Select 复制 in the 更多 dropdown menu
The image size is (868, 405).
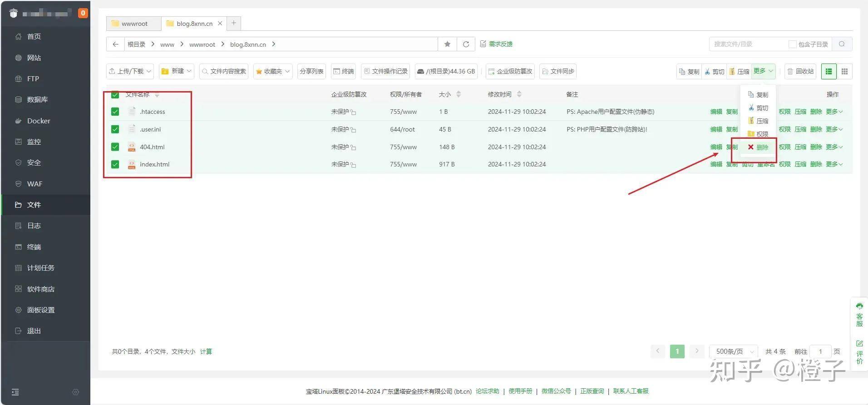[x=758, y=94]
